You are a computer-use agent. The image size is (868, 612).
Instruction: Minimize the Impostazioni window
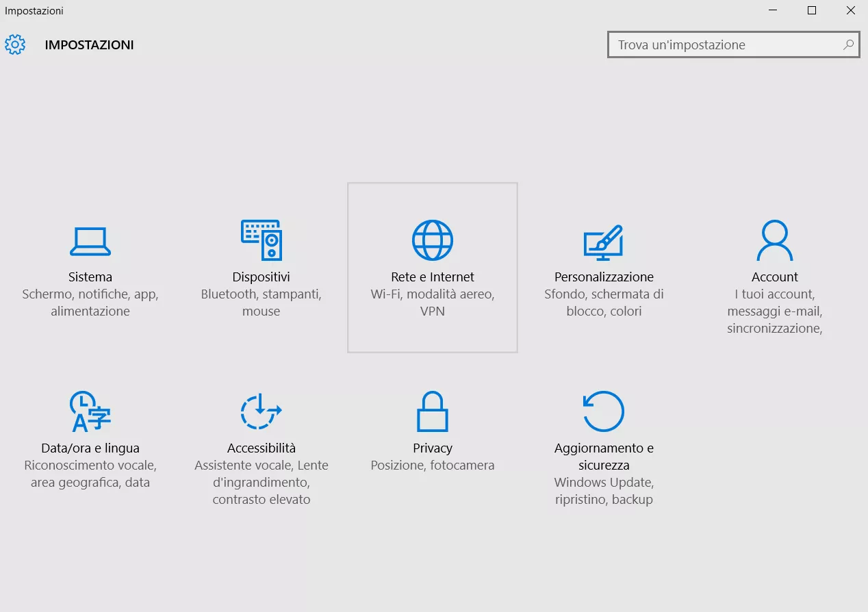pyautogui.click(x=772, y=10)
